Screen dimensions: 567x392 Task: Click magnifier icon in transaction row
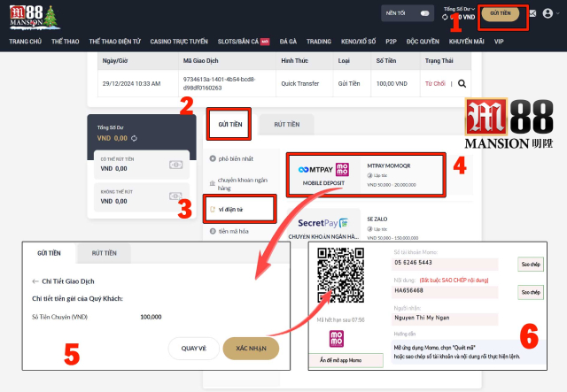click(x=462, y=83)
